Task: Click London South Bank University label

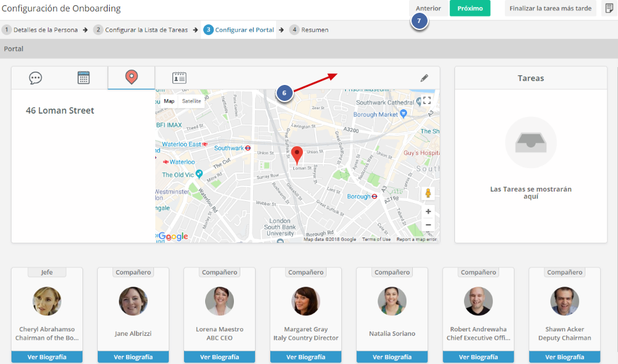Action: 280,227
